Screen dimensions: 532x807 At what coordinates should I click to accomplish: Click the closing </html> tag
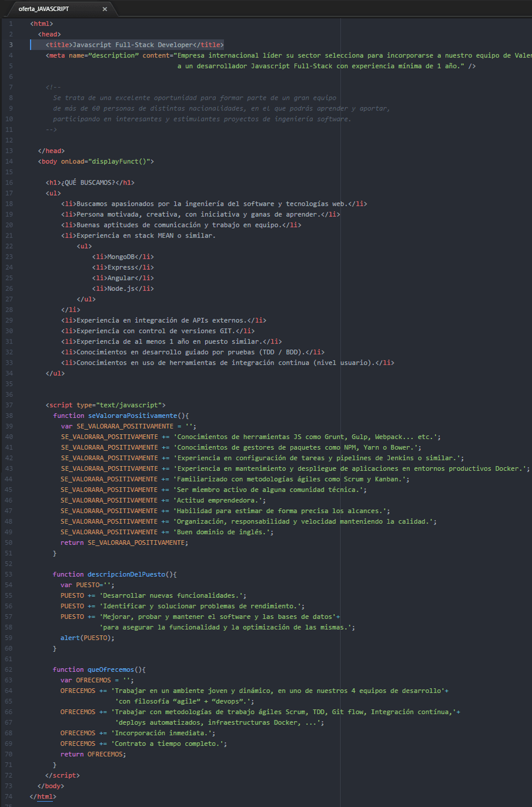(x=43, y=796)
